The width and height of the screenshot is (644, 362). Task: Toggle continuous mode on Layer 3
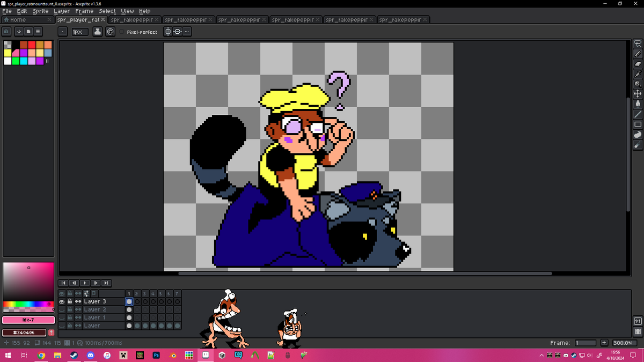coord(78,301)
